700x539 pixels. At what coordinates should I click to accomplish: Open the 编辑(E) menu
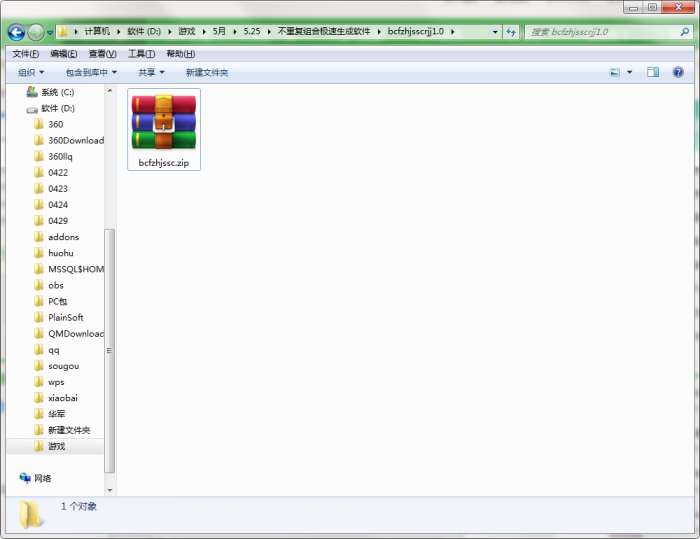(64, 54)
